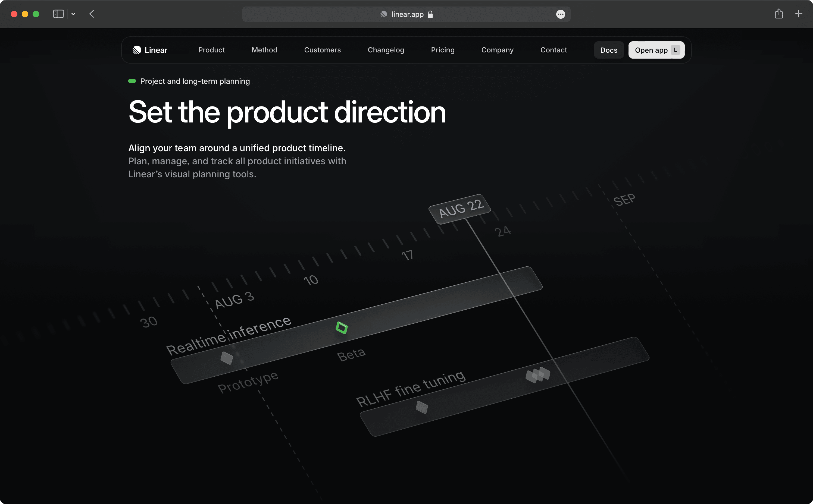Toggle the Safari sidebar icon
Image resolution: width=813 pixels, height=504 pixels.
(58, 14)
